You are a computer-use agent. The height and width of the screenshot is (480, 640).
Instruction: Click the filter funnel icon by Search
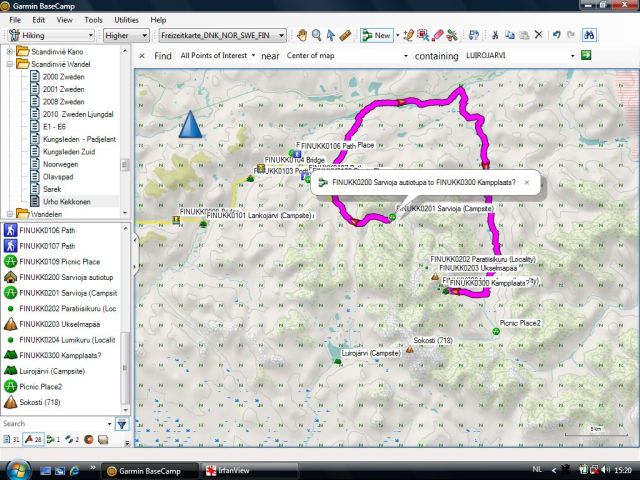point(122,424)
